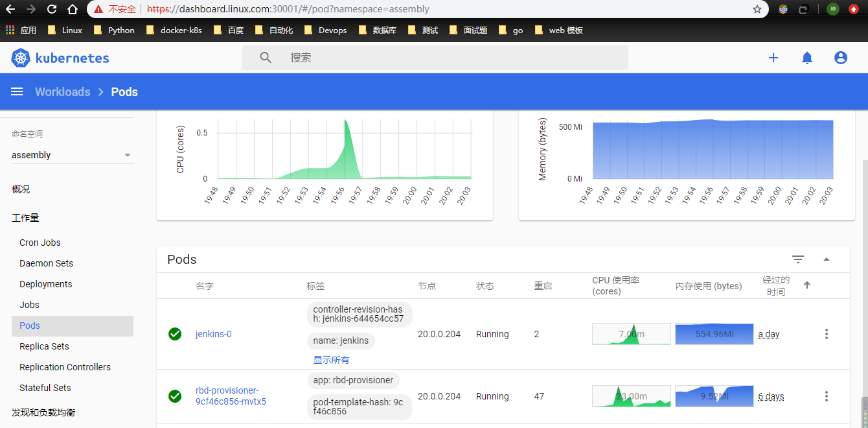868x428 pixels.
Task: Open 发现和负载均衡 section in sidebar
Action: point(43,412)
